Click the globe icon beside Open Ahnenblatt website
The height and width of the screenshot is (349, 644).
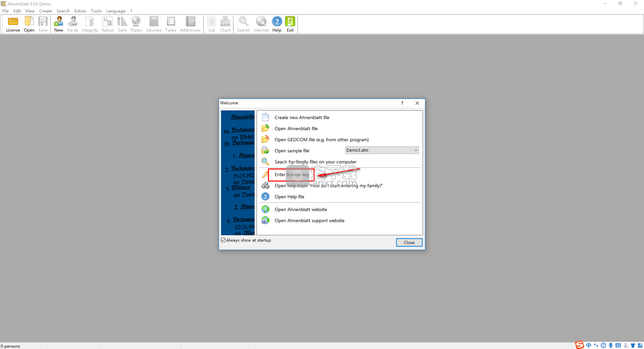(265, 209)
